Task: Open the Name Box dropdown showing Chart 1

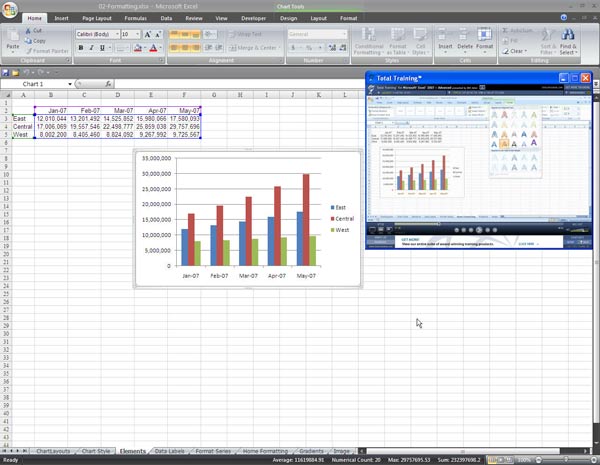Action: (x=70, y=84)
